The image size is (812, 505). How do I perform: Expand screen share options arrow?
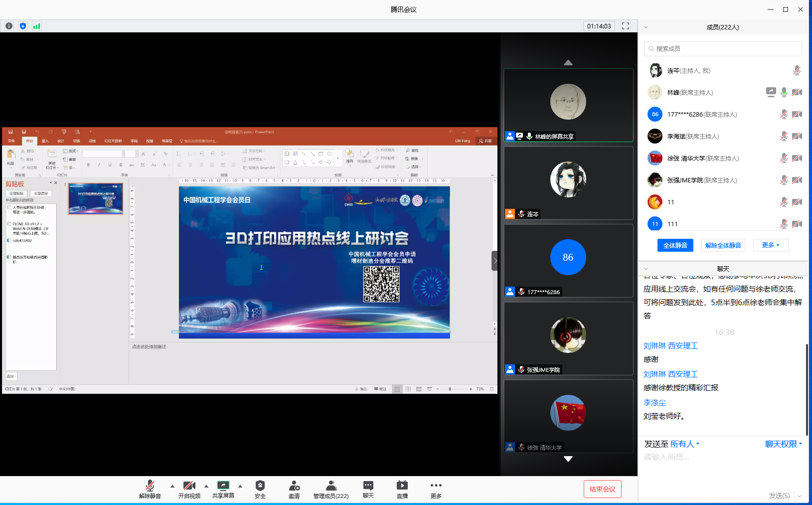click(x=240, y=486)
